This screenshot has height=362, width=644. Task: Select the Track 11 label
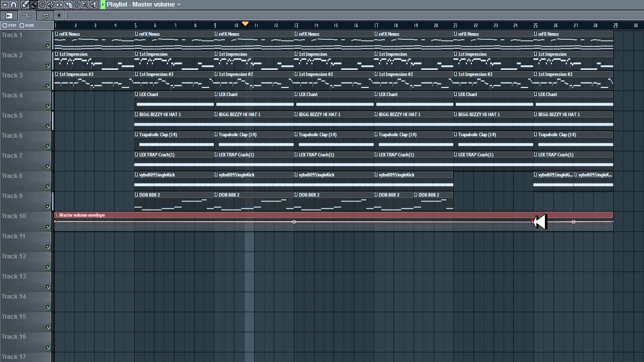[14, 236]
